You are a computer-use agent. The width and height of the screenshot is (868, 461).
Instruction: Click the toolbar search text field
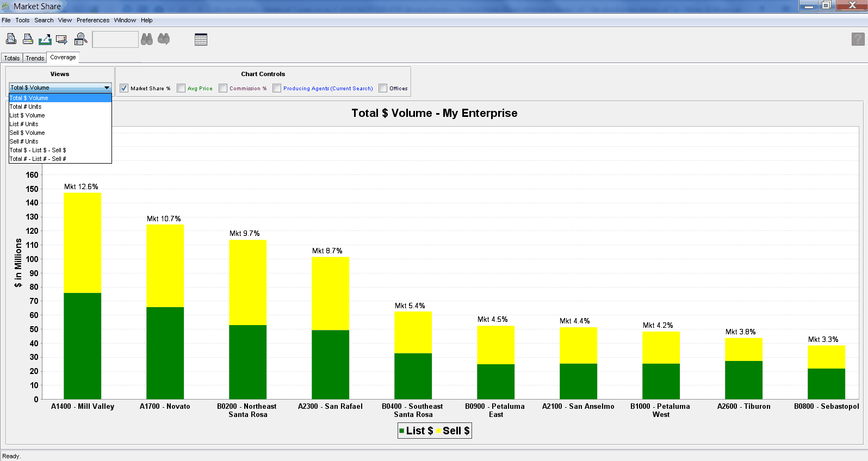(x=115, y=39)
